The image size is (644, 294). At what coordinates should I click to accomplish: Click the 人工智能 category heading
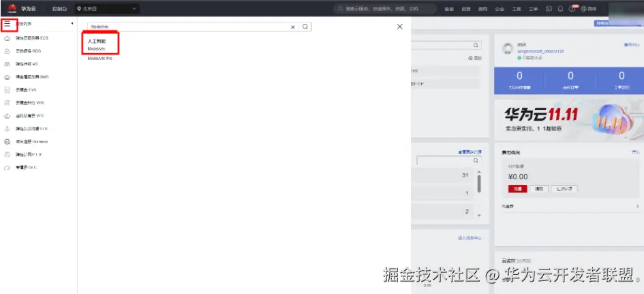tap(97, 42)
